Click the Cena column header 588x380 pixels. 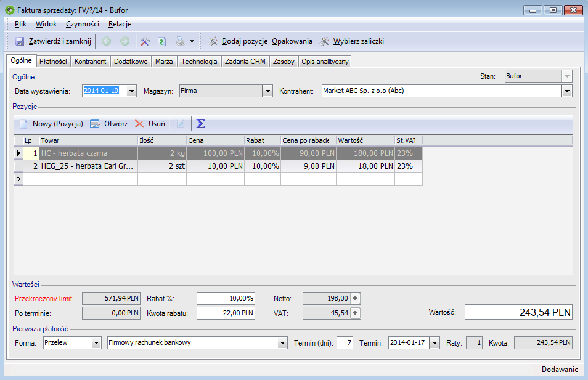(x=215, y=140)
